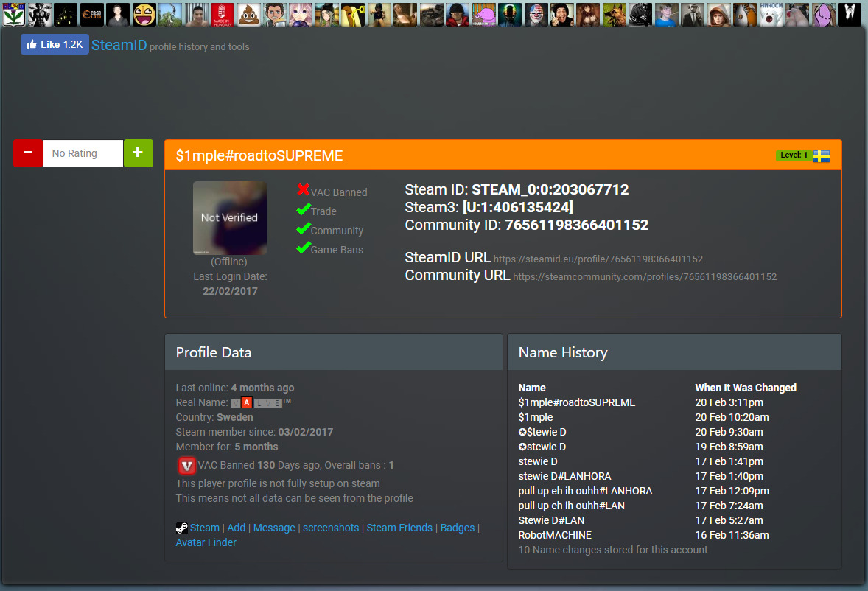This screenshot has width=868, height=591.
Task: Click the thistle coat-of-arms avatar
Action: coord(13,15)
